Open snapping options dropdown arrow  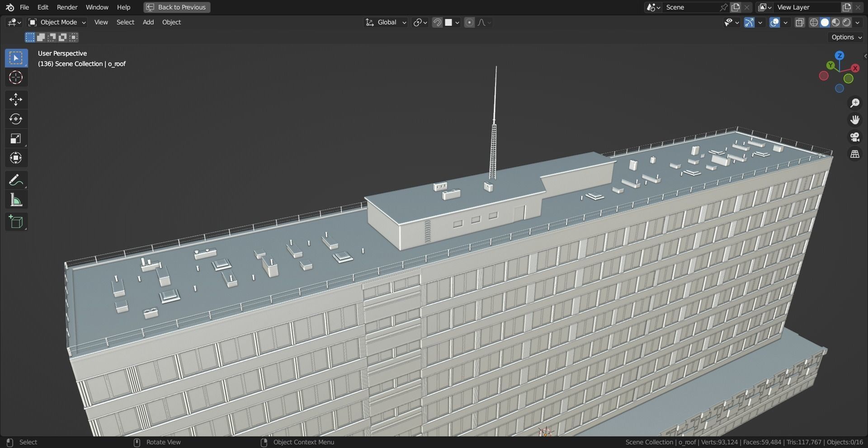453,22
